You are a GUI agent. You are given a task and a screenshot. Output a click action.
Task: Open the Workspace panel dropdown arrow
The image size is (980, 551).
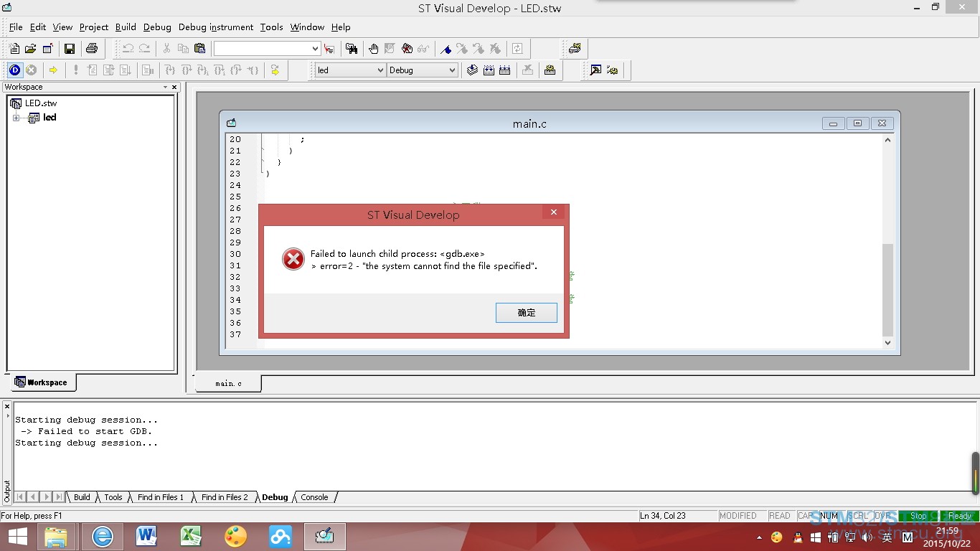tap(165, 87)
